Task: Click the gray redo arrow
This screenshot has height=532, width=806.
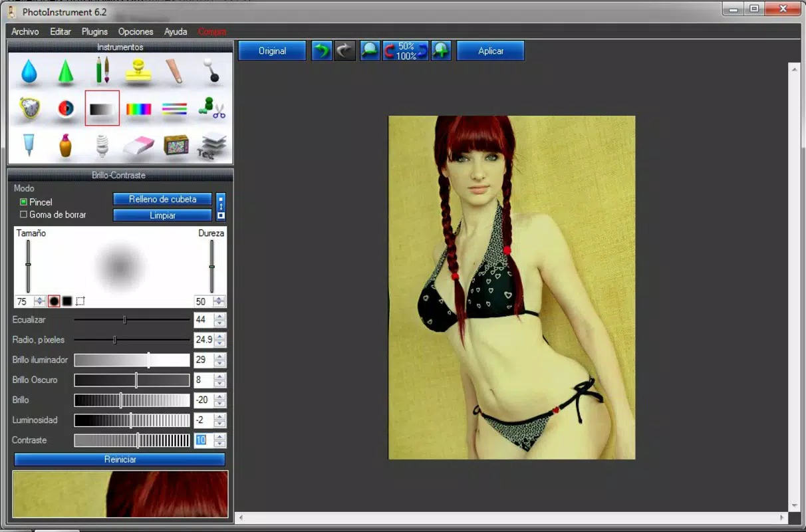Action: tap(344, 51)
